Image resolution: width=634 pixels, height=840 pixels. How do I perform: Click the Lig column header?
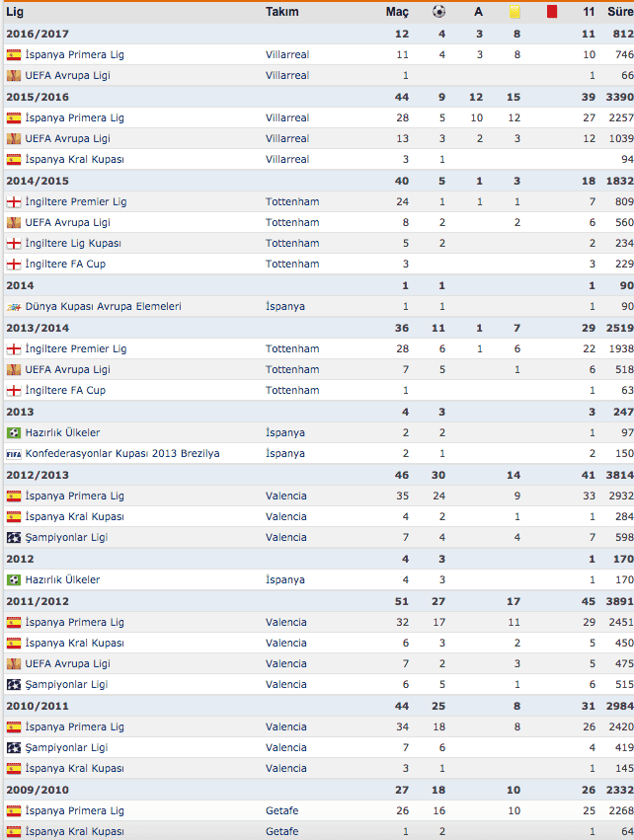click(15, 12)
